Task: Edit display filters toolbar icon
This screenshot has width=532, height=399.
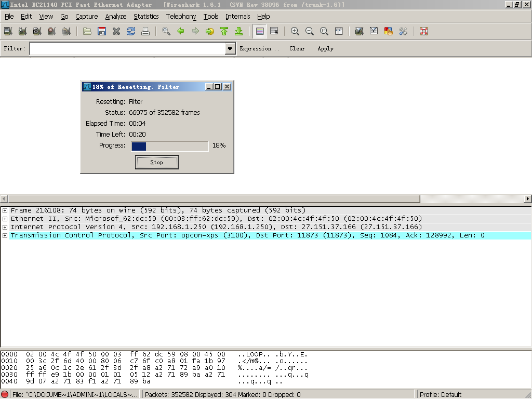Action: point(374,31)
